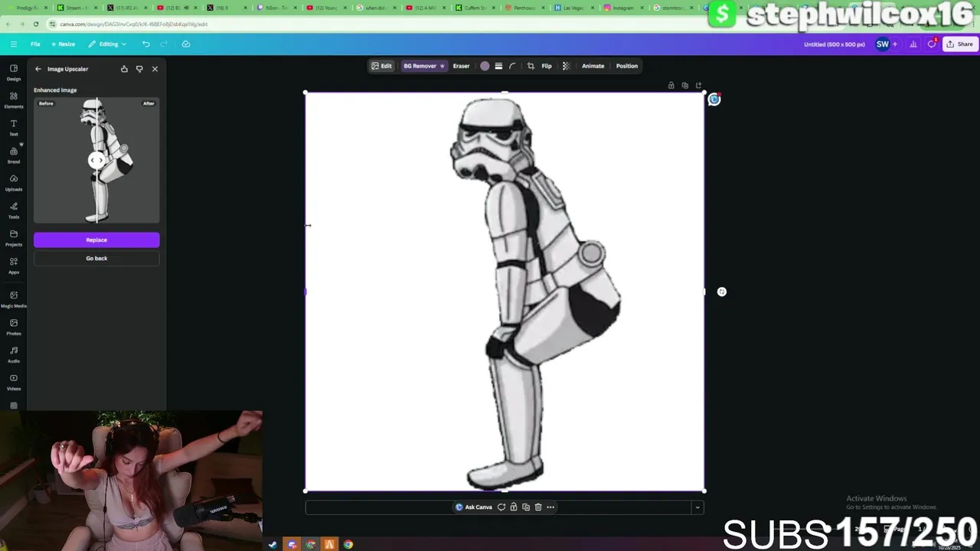Open the Brand sidebar tab
The height and width of the screenshot is (551, 980).
pyautogui.click(x=14, y=155)
